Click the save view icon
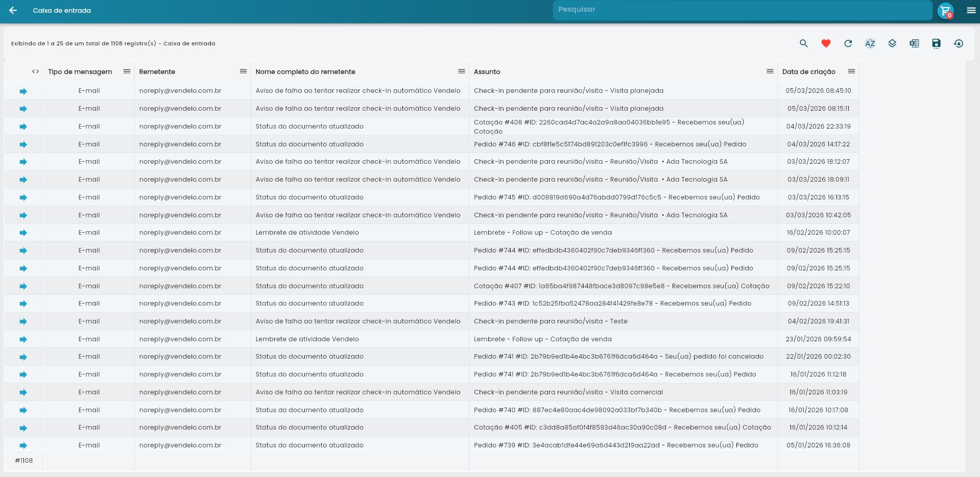Screen dimensions: 980x477 (x=936, y=44)
